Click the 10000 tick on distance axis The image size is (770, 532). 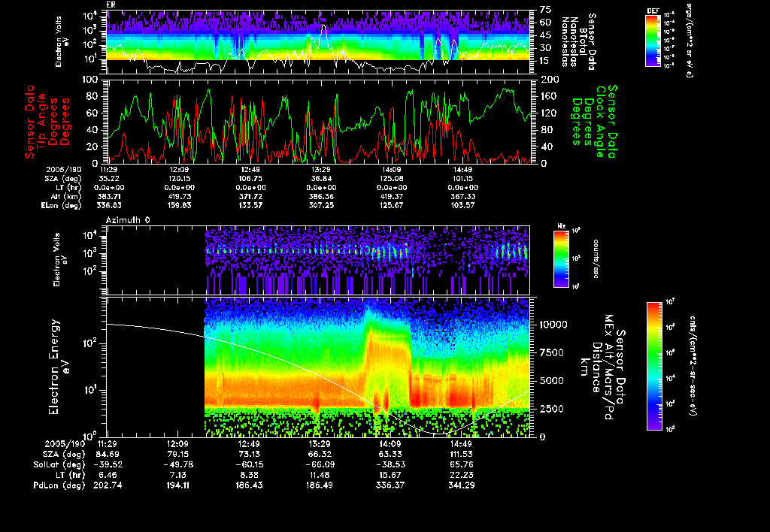click(553, 325)
